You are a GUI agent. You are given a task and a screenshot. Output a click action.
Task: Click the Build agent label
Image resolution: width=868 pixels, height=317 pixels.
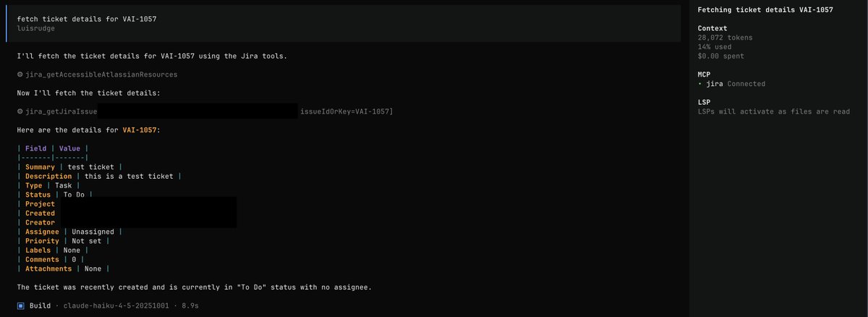[x=40, y=306]
